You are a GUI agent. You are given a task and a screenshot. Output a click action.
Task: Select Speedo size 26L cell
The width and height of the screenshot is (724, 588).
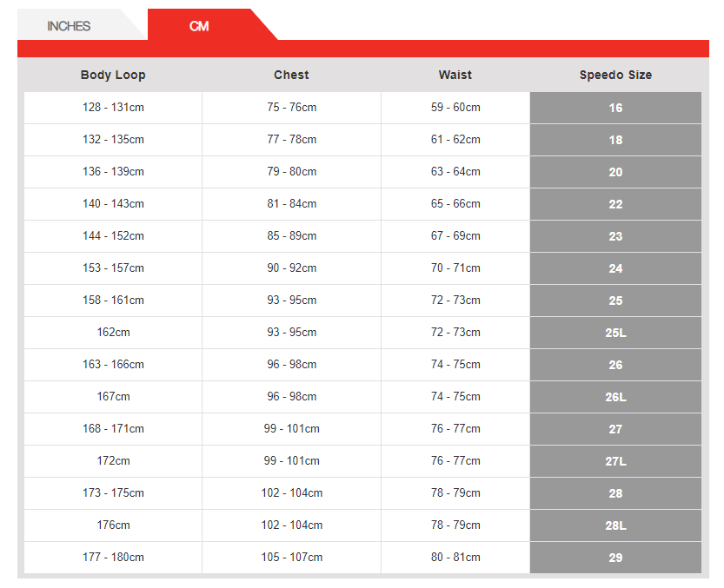pos(615,397)
